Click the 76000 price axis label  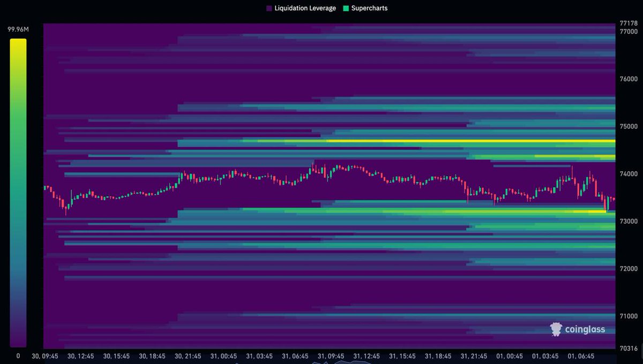tap(628, 79)
